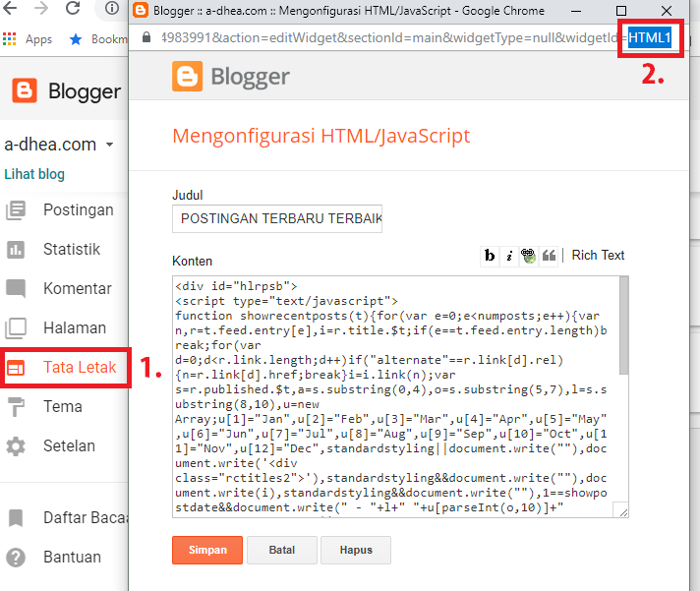Click the Judul field label
The image size is (700, 591).
click(188, 195)
